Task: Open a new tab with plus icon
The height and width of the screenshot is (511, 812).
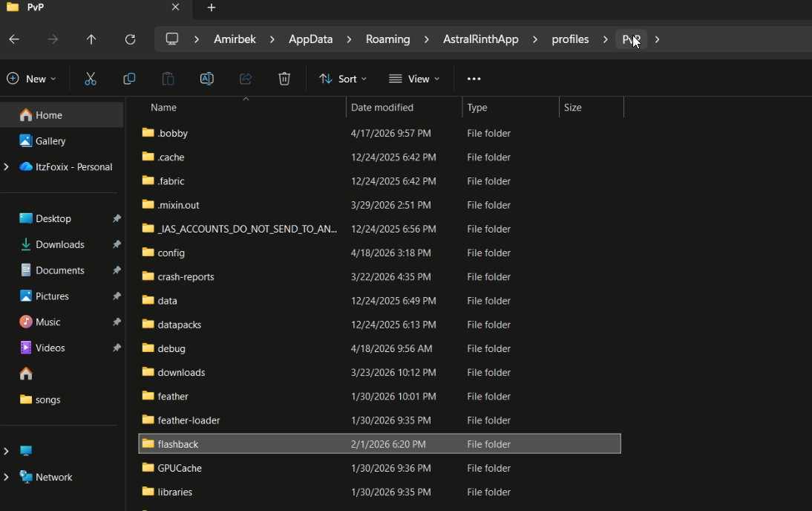Action: tap(212, 7)
